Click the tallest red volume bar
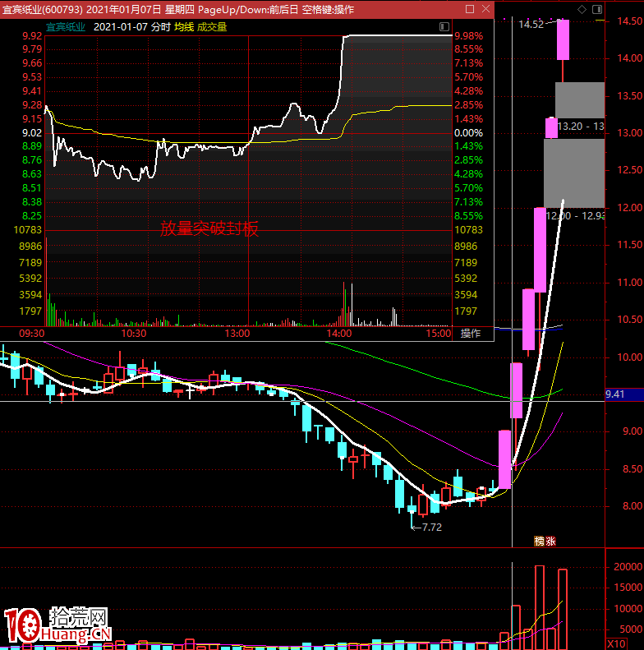The height and width of the screenshot is (650, 644). pyautogui.click(x=540, y=607)
